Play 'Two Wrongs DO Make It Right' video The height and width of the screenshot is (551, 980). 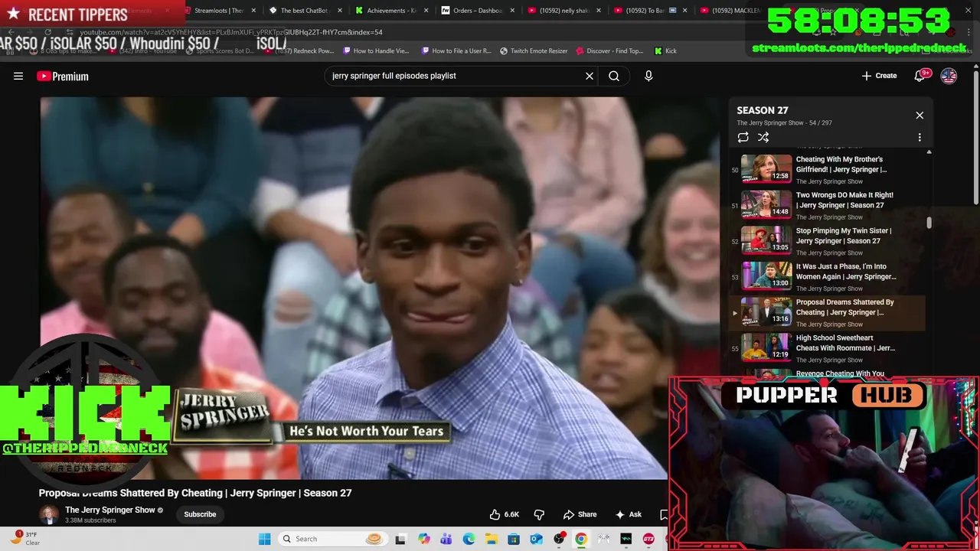click(826, 205)
